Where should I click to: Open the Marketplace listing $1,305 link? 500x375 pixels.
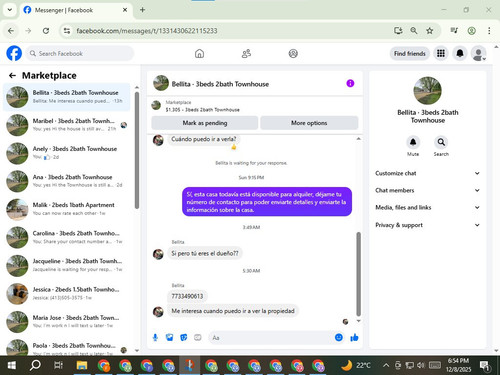tap(202, 110)
